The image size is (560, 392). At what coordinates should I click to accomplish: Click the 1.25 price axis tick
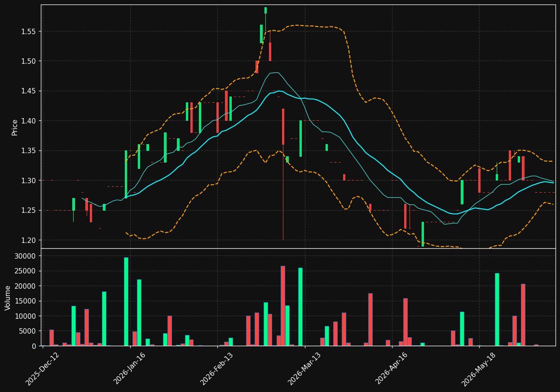28,211
